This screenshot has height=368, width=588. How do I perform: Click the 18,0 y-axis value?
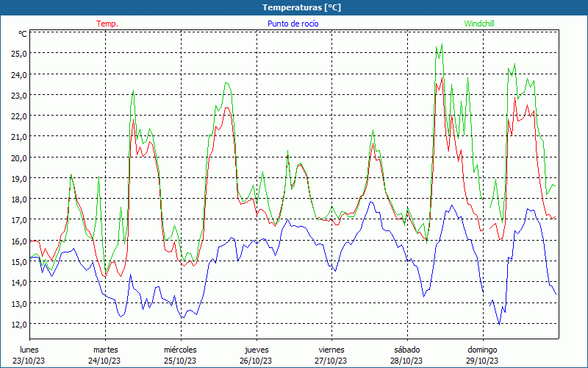(x=19, y=199)
